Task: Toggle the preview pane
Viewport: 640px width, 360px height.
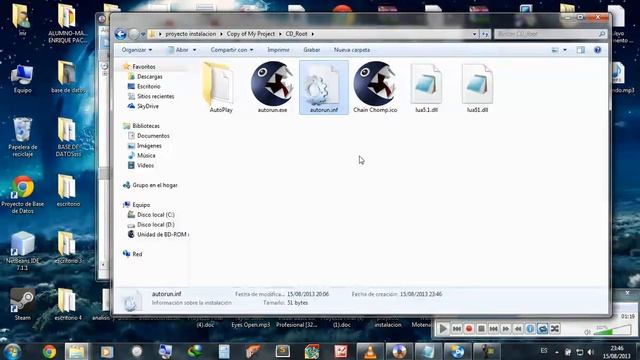Action: 580,50
